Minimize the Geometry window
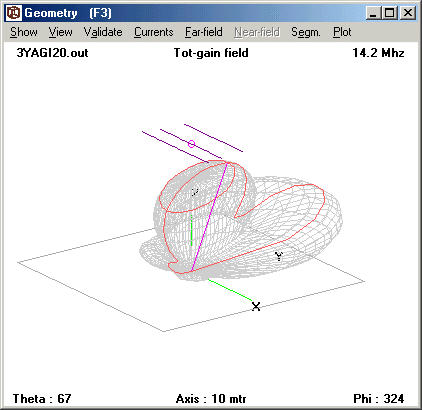Image resolution: width=422 pixels, height=410 pixels. tap(373, 13)
